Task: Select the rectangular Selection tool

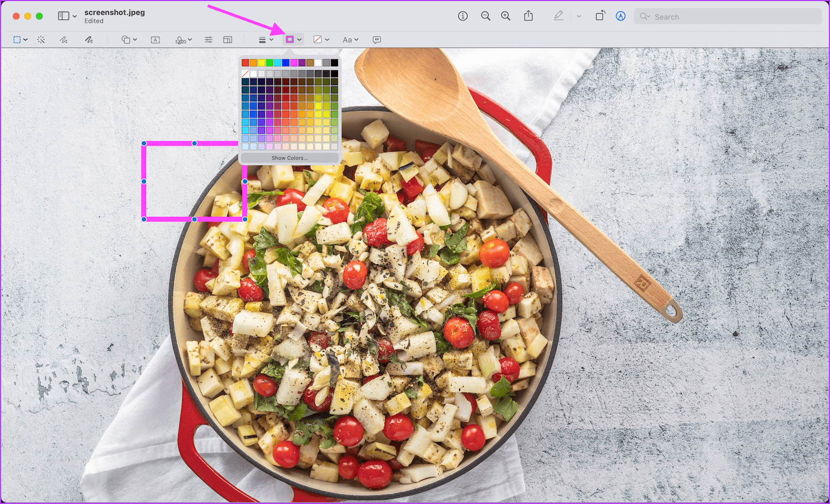Action: point(17,40)
